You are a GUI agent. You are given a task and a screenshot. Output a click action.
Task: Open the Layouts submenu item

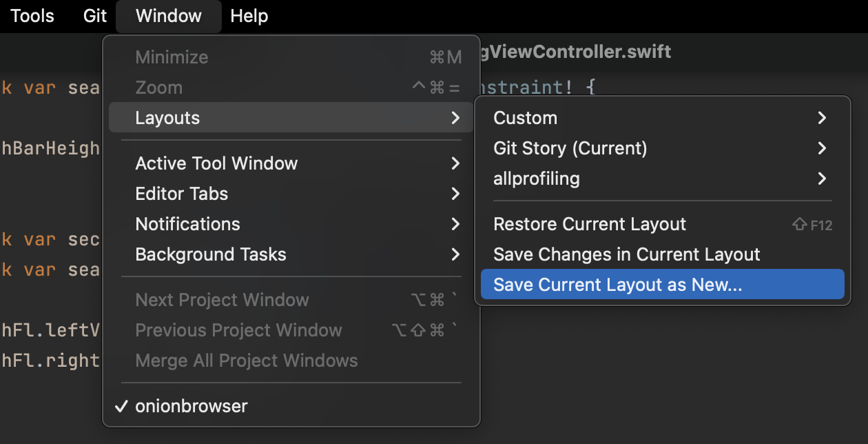coord(291,118)
